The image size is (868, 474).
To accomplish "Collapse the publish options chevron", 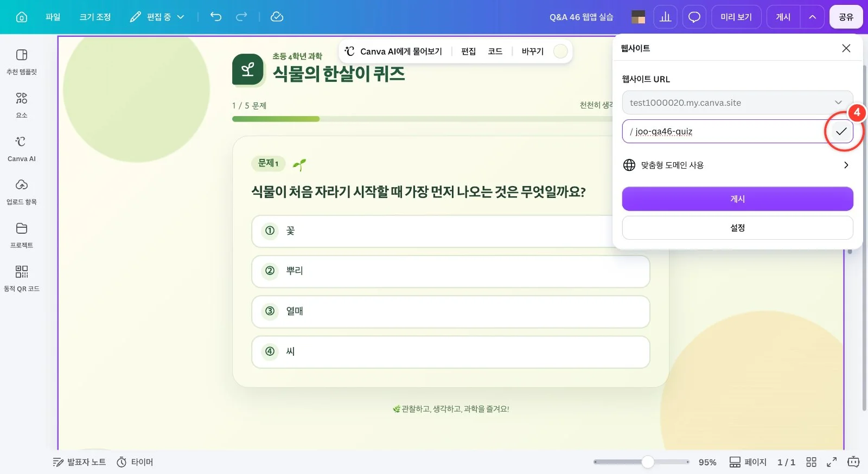I will pyautogui.click(x=812, y=17).
